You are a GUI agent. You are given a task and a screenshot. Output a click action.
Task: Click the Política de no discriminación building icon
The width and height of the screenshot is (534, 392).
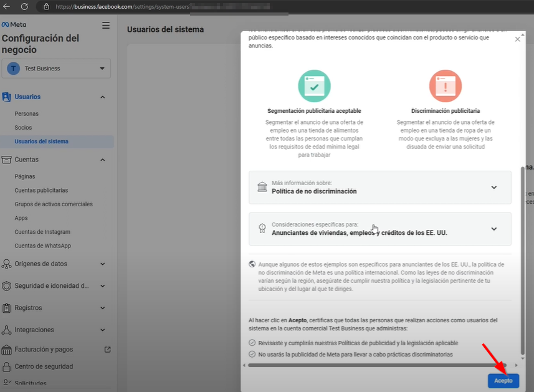coord(262,187)
